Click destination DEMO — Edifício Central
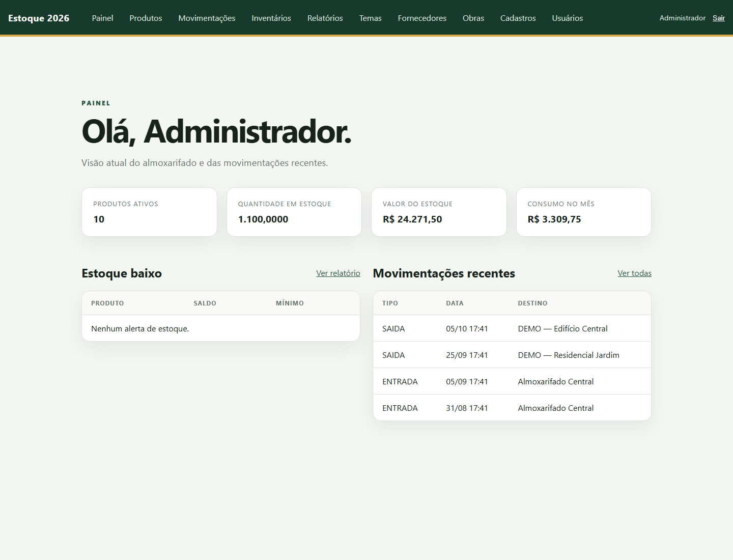 pos(562,329)
